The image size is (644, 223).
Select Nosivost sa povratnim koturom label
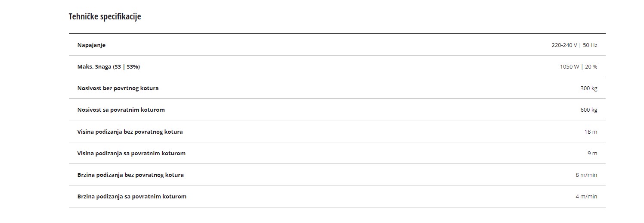pos(121,110)
